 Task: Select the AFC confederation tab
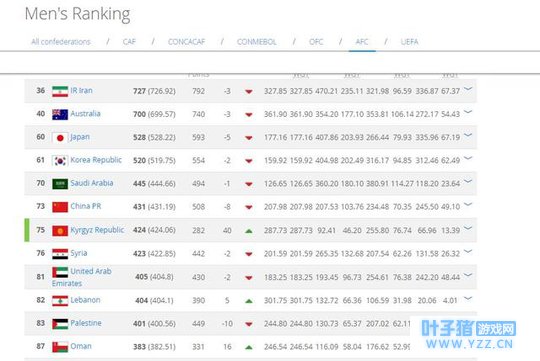pos(362,42)
